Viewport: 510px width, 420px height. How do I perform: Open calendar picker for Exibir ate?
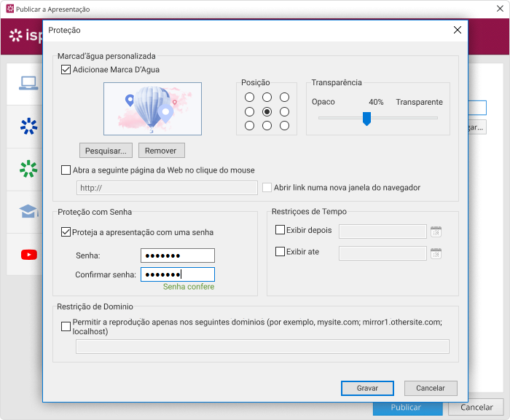click(436, 253)
